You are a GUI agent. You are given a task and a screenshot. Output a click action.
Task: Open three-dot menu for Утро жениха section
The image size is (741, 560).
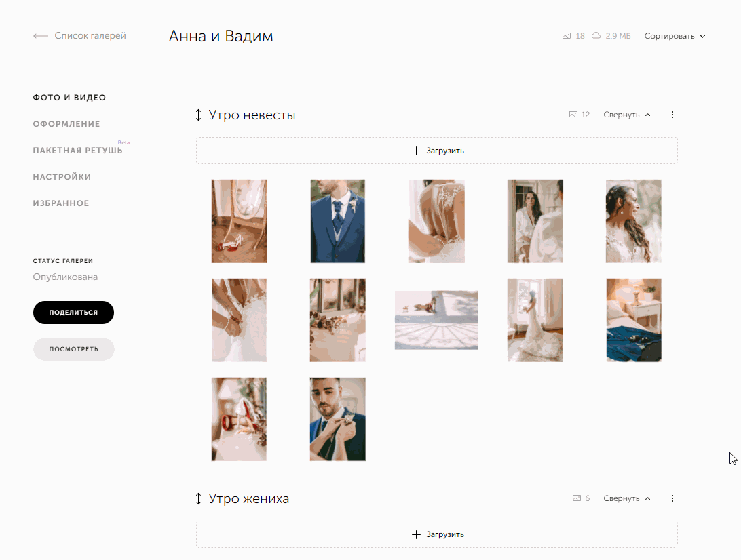pos(672,498)
